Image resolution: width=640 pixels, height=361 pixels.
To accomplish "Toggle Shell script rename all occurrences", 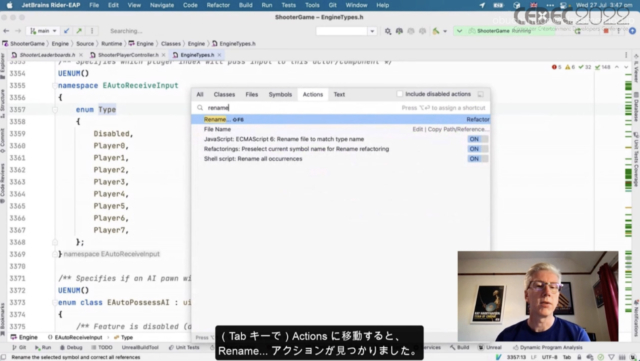I will [477, 159].
